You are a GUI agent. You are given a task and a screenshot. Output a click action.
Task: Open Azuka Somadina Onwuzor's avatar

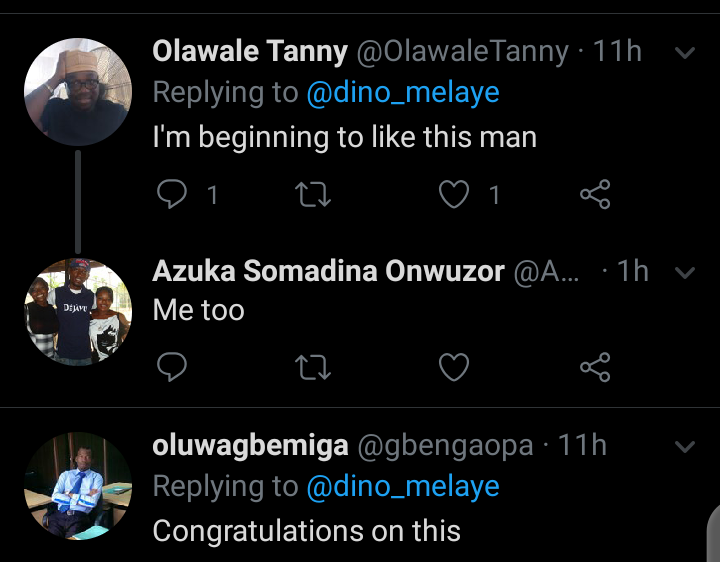[78, 312]
